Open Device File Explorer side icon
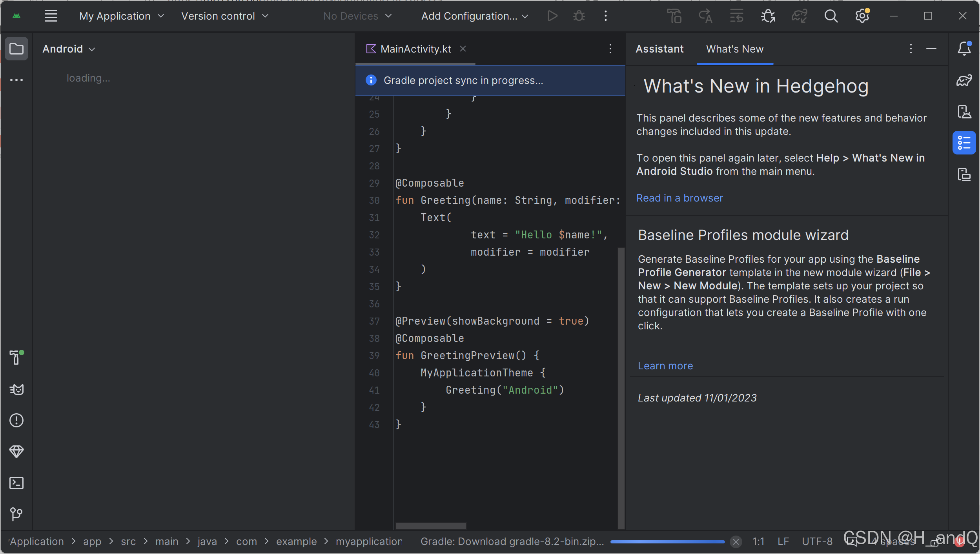This screenshot has height=554, width=980. [x=964, y=174]
